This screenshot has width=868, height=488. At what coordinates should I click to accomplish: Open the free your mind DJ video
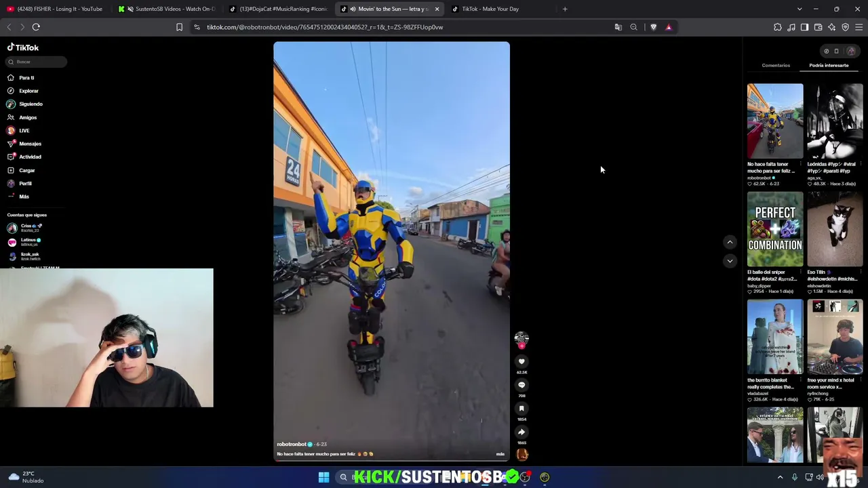coord(835,337)
